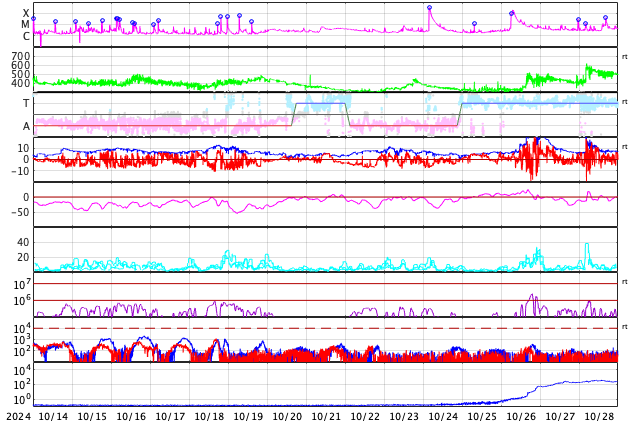Click the T sector axis label
This screenshot has width=634, height=424.
[x=26, y=103]
